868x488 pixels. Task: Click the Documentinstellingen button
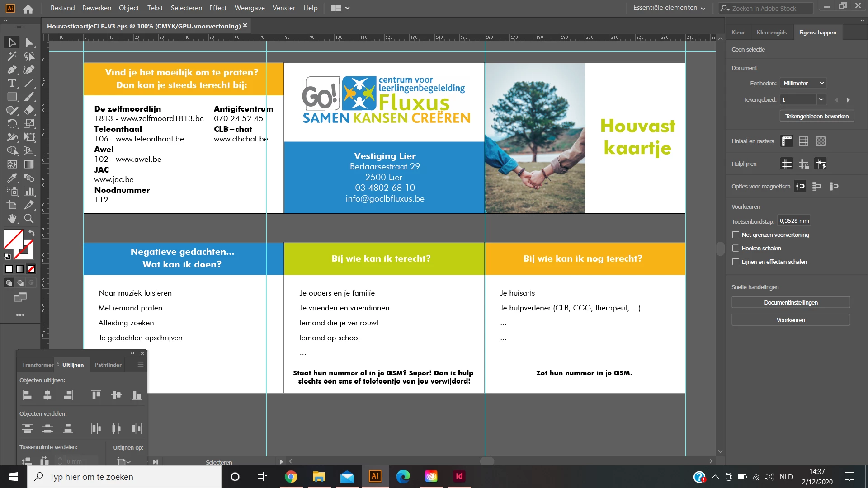pos(791,303)
